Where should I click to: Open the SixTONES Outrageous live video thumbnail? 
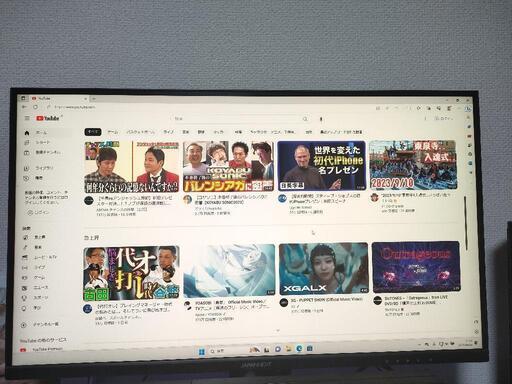tap(416, 267)
